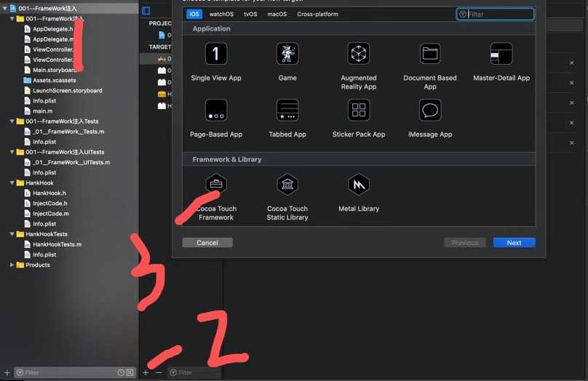Open HankHook.h file
Screen dimensions: 588x381
coord(45,193)
